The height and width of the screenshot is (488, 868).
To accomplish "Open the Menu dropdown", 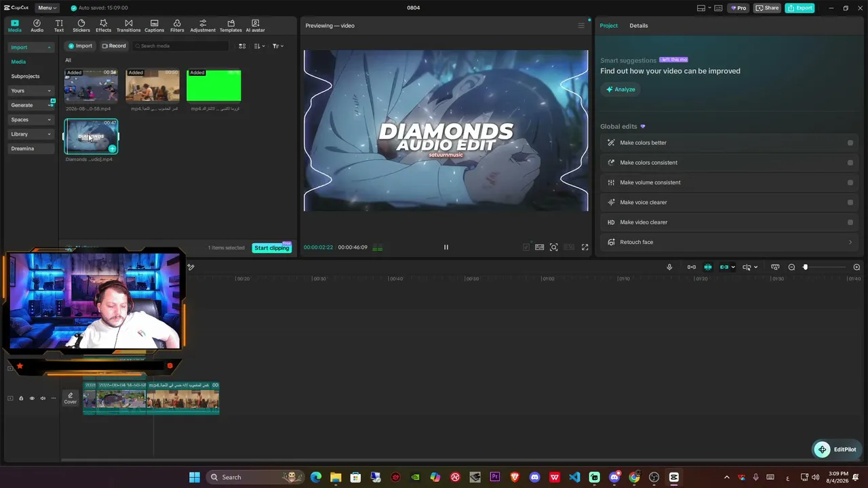I will coord(47,8).
